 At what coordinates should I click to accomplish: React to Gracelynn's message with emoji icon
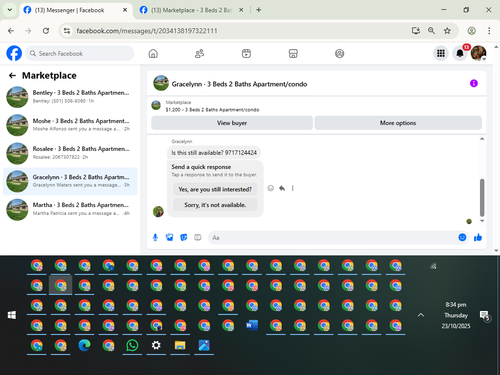[x=271, y=188]
